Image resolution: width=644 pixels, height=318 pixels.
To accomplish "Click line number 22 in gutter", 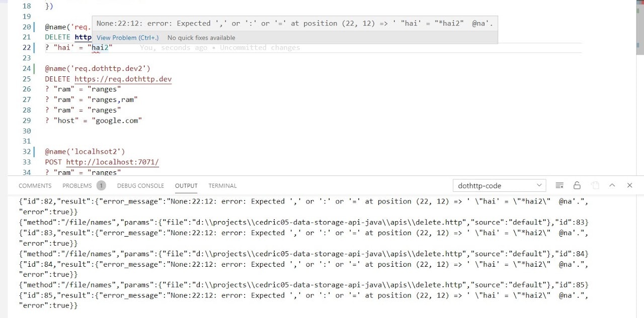I will 27,48.
